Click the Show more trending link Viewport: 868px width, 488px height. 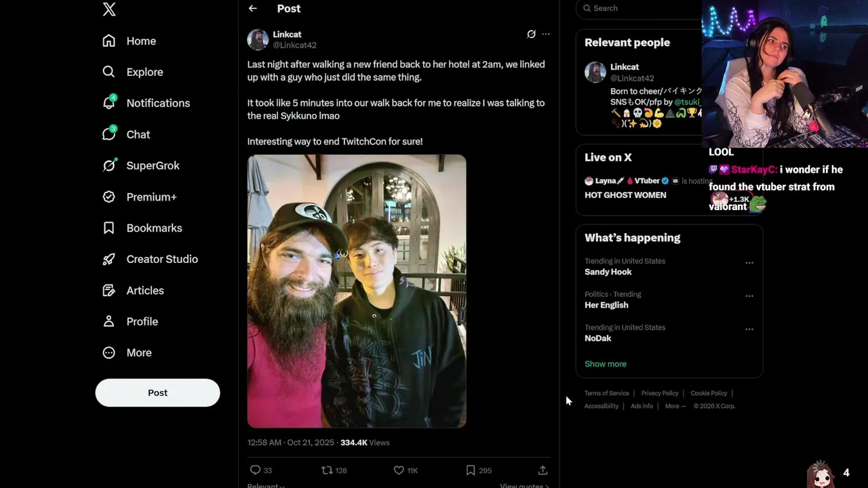coord(606,364)
